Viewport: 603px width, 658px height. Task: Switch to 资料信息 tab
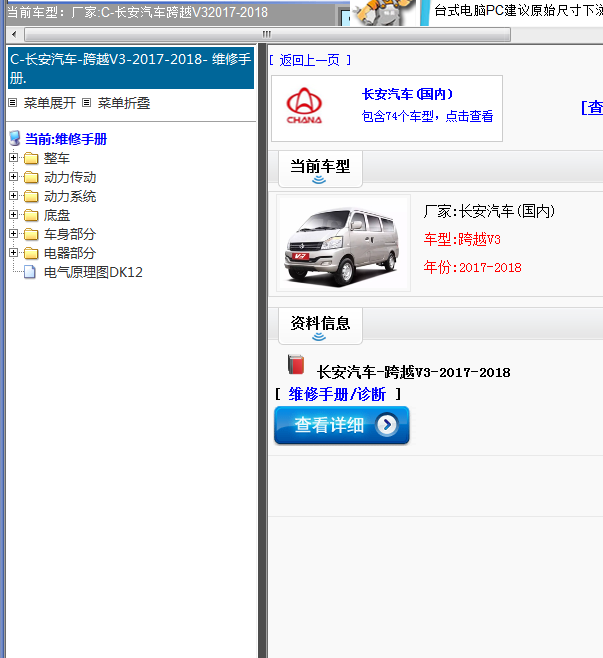(x=320, y=326)
